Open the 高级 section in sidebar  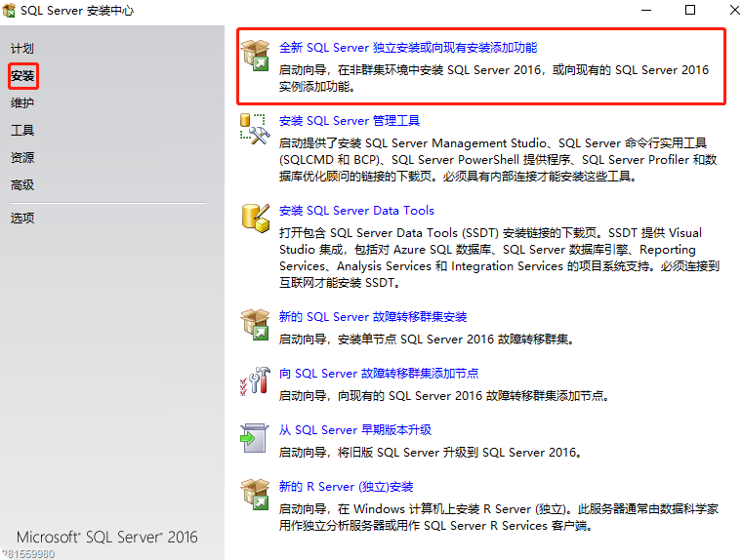point(22,185)
